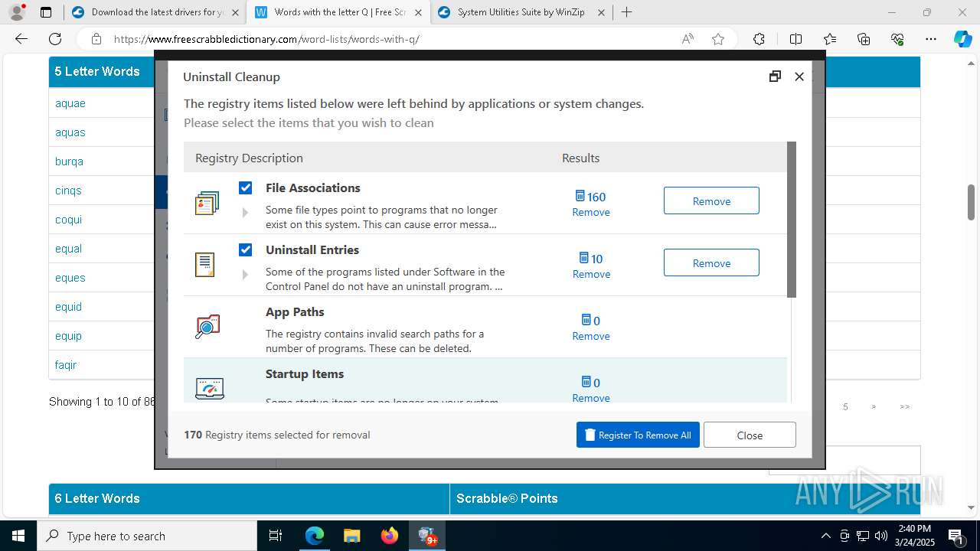View site information lock icon
This screenshot has height=551, width=980.
click(96, 39)
